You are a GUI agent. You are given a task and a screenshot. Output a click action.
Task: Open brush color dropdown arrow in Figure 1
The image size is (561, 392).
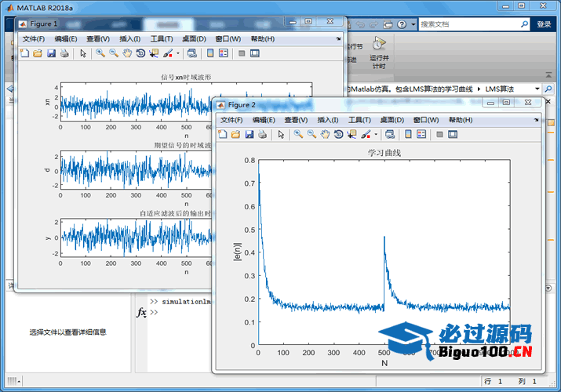pyautogui.click(x=178, y=53)
